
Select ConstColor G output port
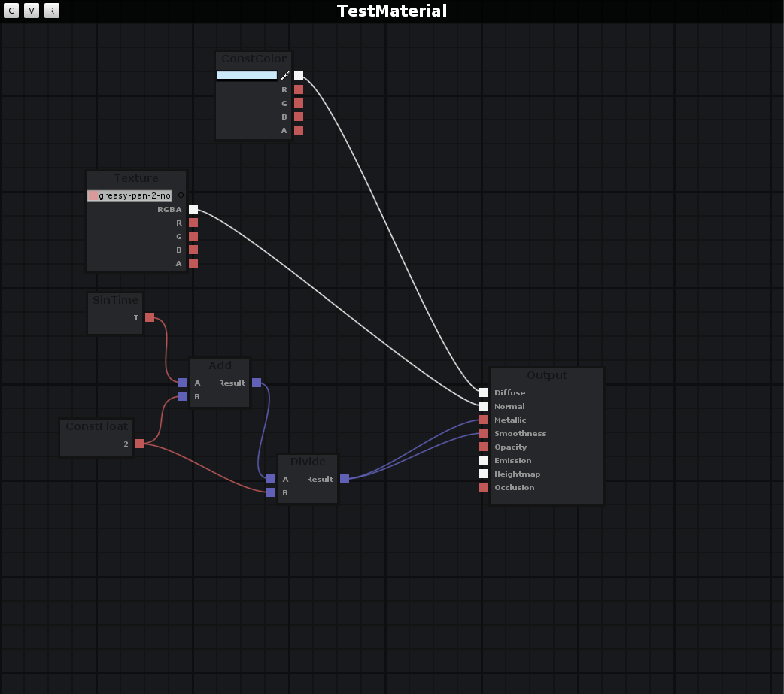299,103
